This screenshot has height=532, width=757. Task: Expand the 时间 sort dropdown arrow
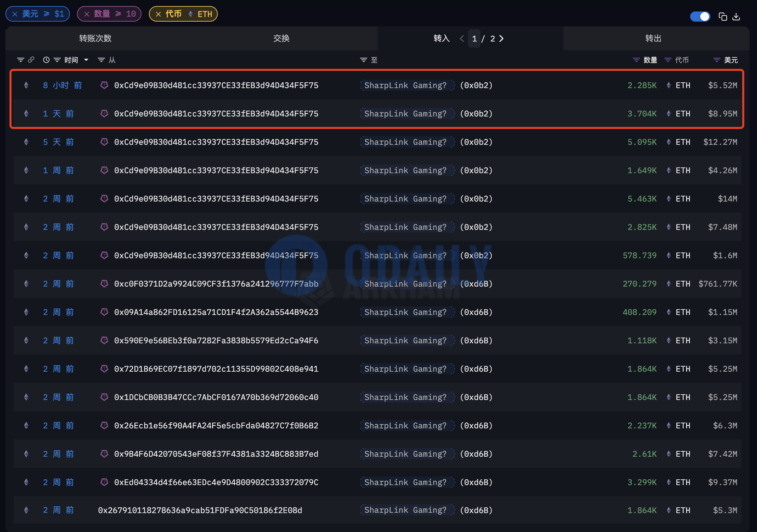point(86,60)
